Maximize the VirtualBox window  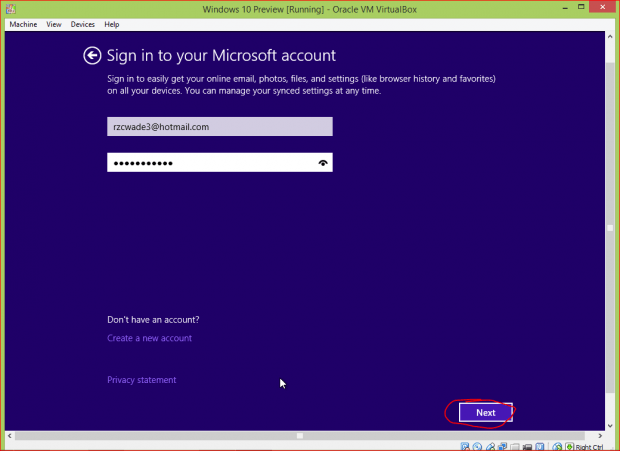click(x=581, y=7)
